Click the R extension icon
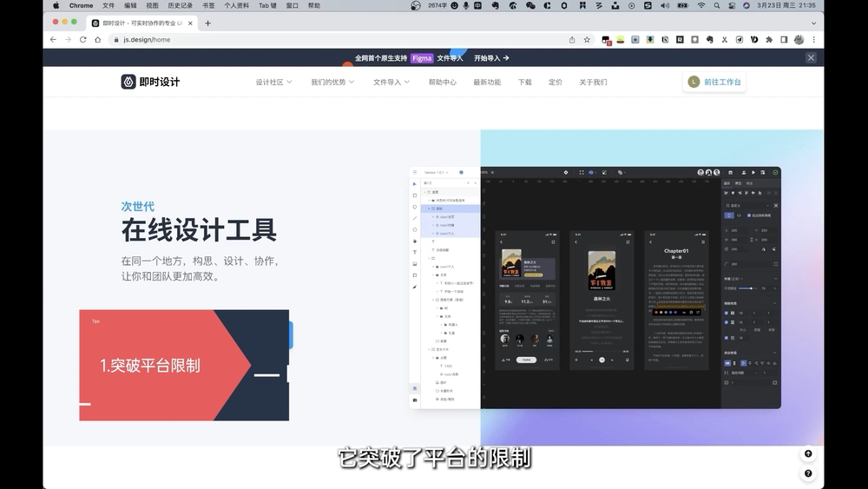Viewport: 868px width, 489px height. 680,40
